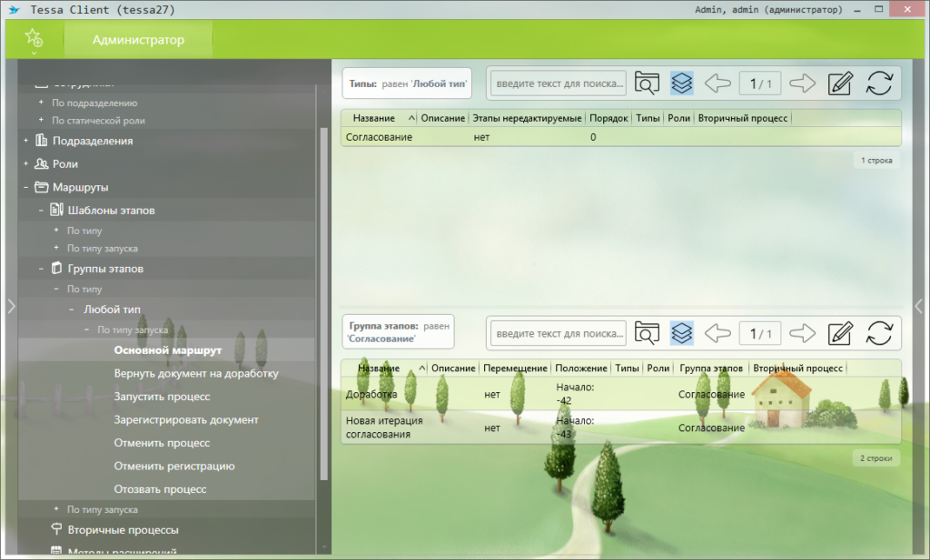
Task: Open search filter icon in upper toolbar
Action: (x=646, y=84)
